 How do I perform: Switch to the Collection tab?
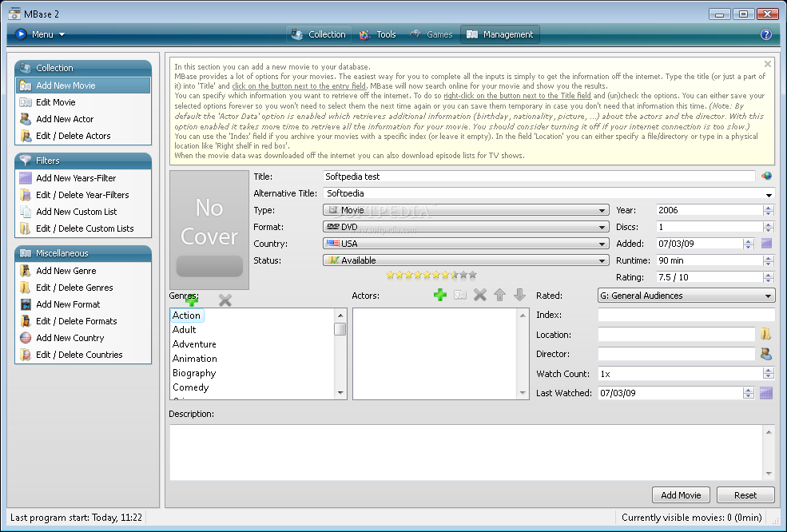click(320, 34)
